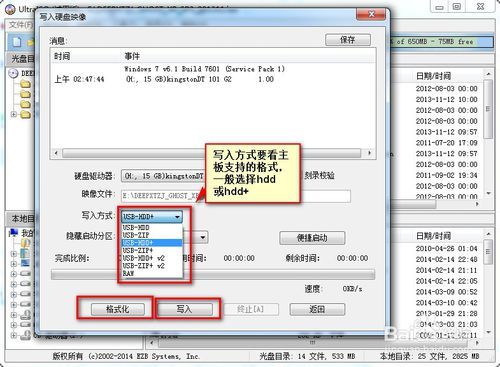Viewport: 500px width, 367px height.
Task: Open the 文件(F) menu in UltraISO window
Action: pos(21,25)
